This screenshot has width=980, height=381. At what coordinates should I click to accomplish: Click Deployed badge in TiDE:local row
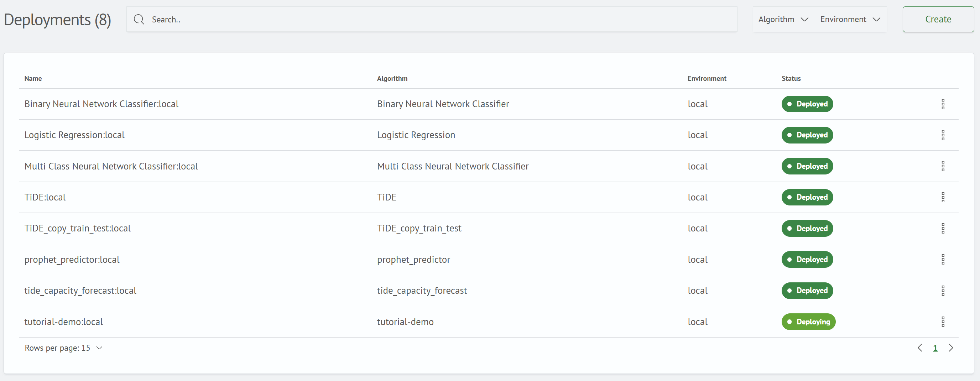click(x=807, y=197)
